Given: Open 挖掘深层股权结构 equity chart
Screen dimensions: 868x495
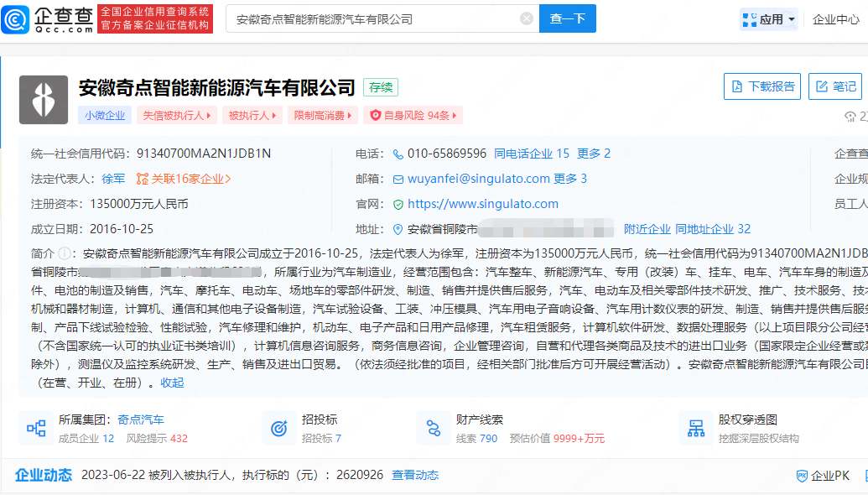Looking at the screenshot, I should pyautogui.click(x=758, y=439).
